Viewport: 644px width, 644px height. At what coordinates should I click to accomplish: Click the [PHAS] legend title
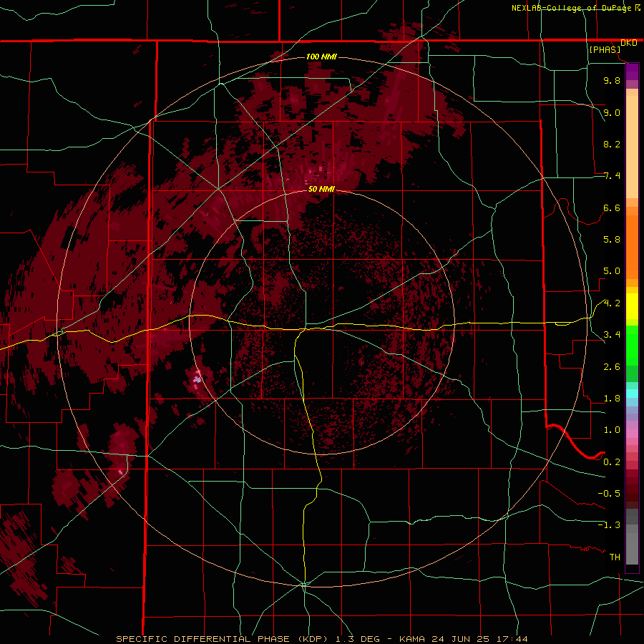click(605, 49)
